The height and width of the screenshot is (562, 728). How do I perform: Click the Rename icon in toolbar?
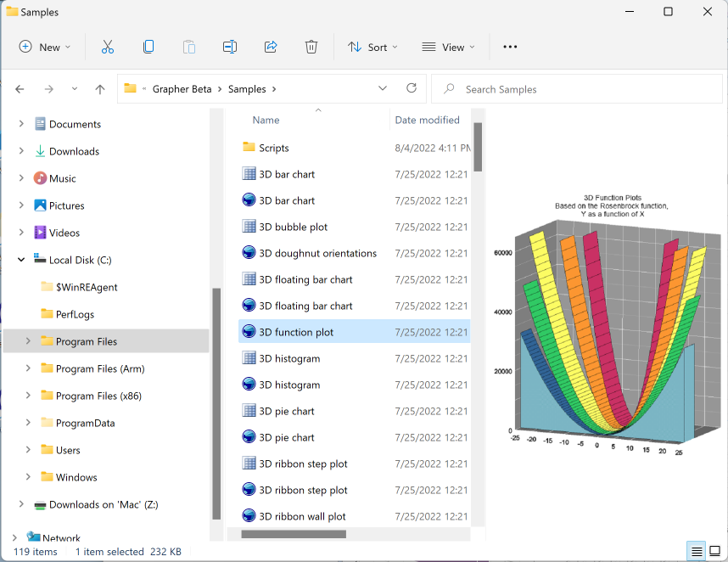click(230, 48)
